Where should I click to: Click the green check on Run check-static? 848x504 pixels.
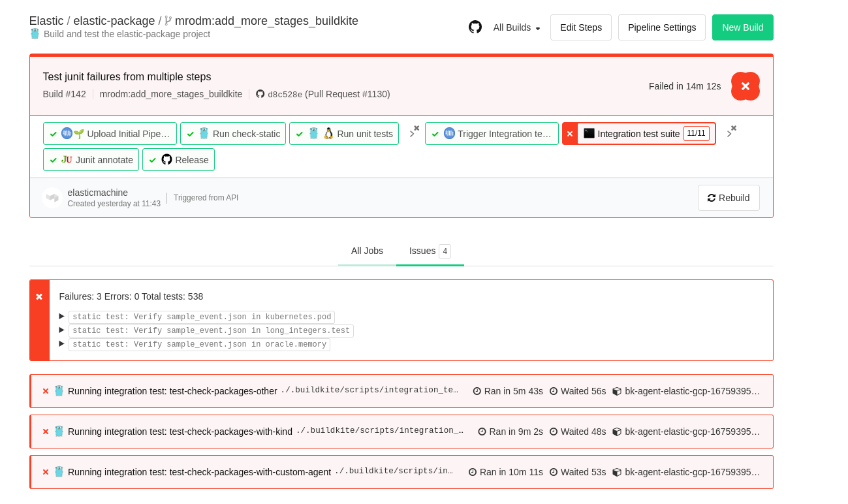pos(191,134)
